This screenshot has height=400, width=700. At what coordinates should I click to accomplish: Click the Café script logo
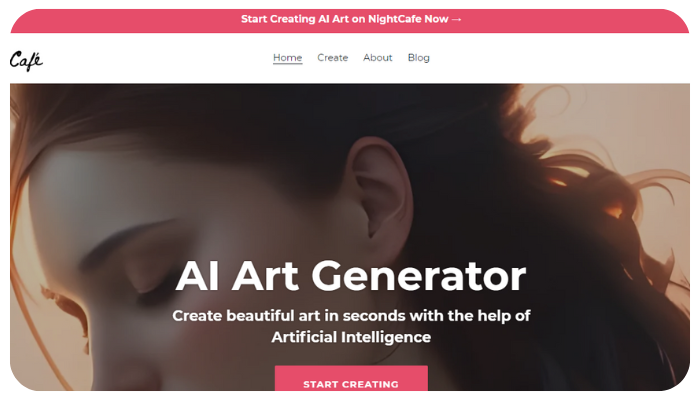coord(26,60)
